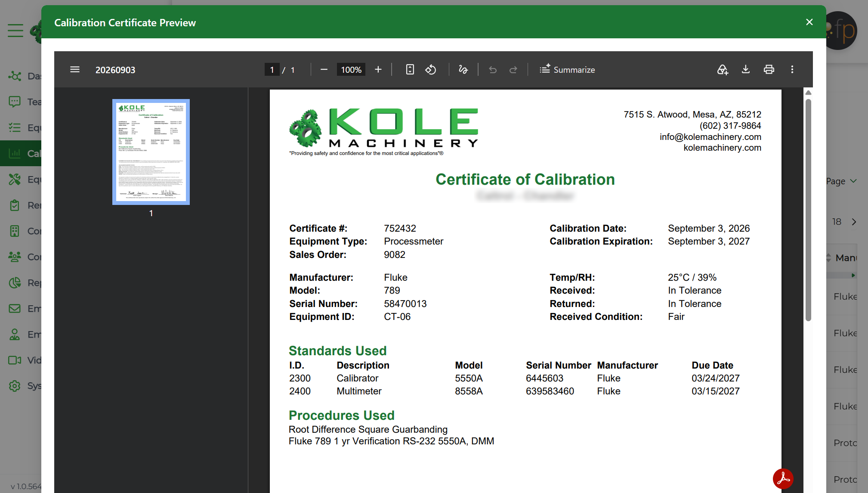Click the contacts group sidebar icon

click(15, 257)
